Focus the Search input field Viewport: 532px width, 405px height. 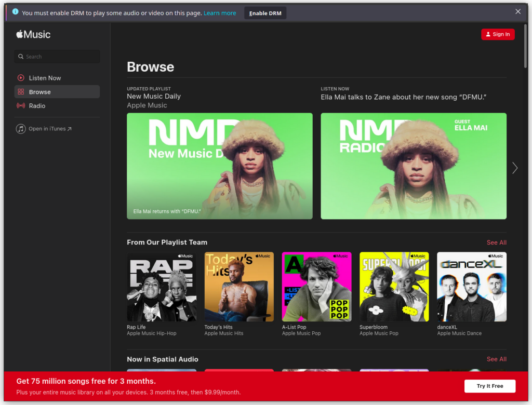click(x=57, y=56)
